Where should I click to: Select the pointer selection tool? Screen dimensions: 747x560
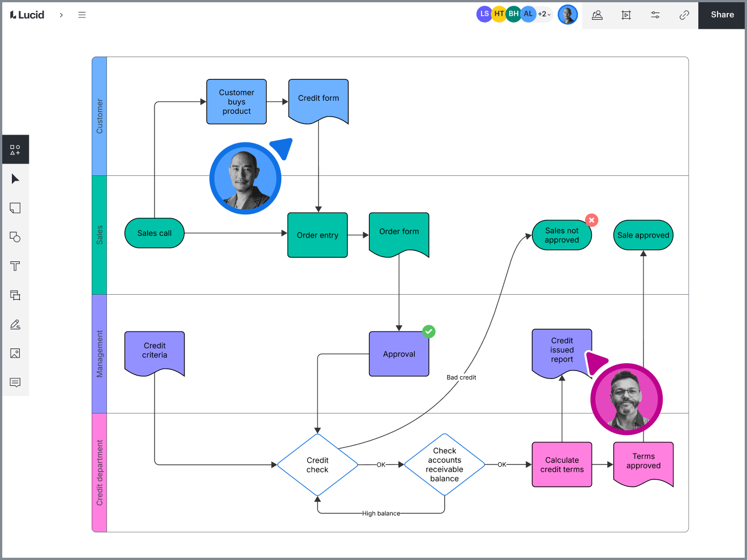coord(15,179)
